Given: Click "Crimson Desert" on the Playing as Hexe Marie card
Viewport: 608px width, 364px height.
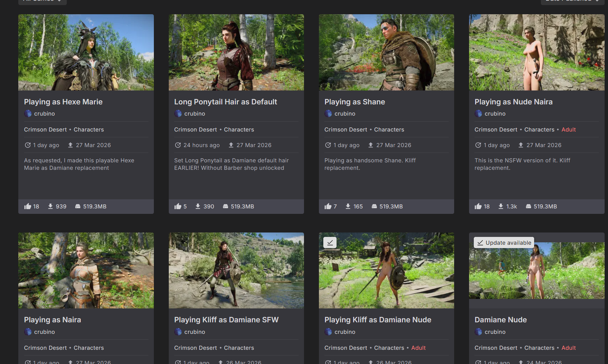Looking at the screenshot, I should (45, 129).
